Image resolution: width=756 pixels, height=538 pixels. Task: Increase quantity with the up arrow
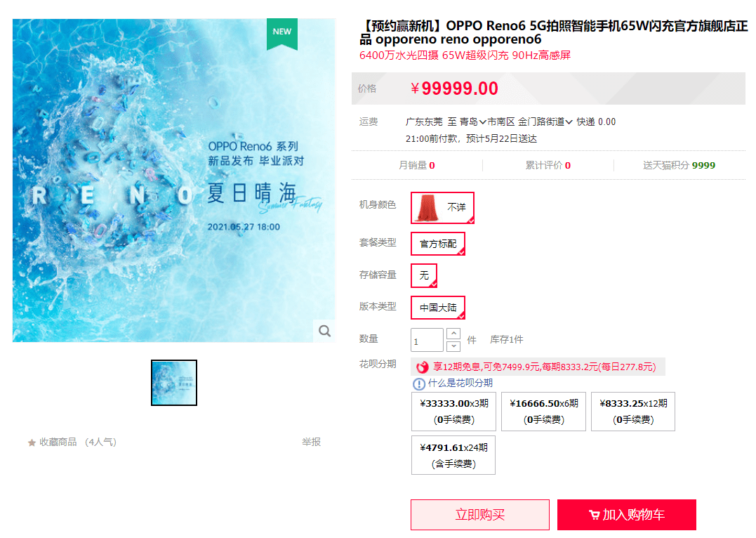(x=453, y=334)
